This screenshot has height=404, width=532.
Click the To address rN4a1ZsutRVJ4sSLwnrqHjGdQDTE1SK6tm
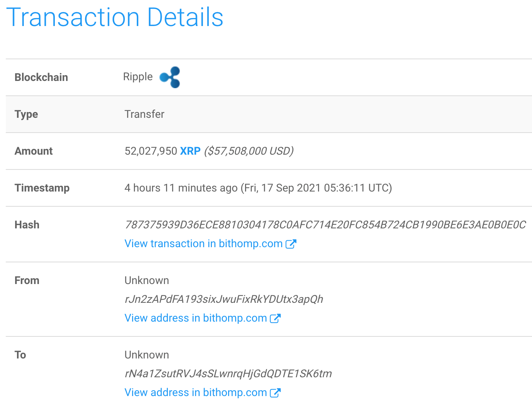(228, 374)
